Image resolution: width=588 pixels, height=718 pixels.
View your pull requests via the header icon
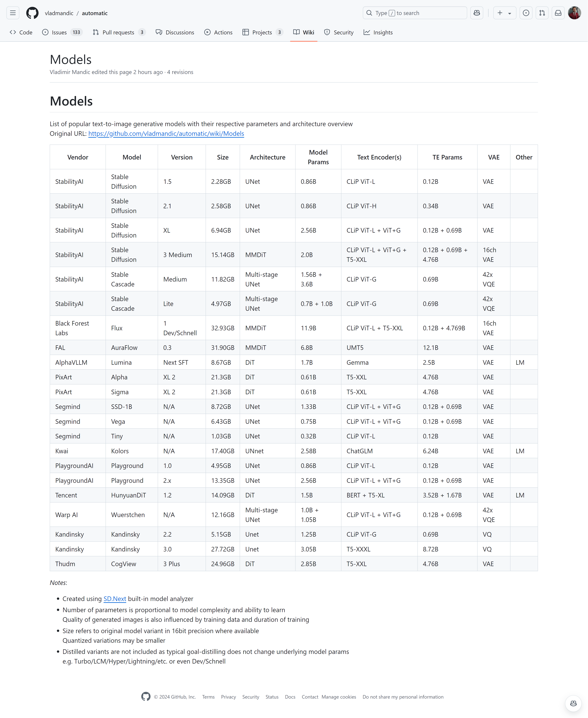tap(542, 13)
